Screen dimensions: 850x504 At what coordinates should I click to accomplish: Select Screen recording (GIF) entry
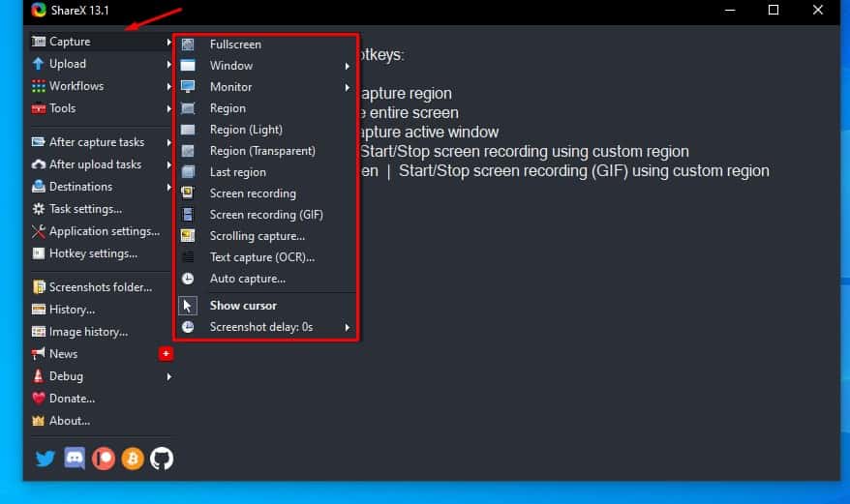pyautogui.click(x=265, y=215)
